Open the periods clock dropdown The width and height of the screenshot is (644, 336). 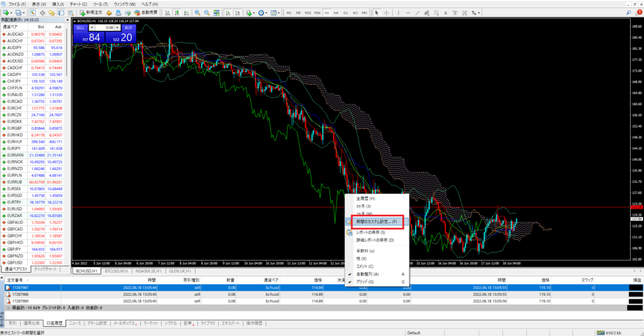click(262, 13)
